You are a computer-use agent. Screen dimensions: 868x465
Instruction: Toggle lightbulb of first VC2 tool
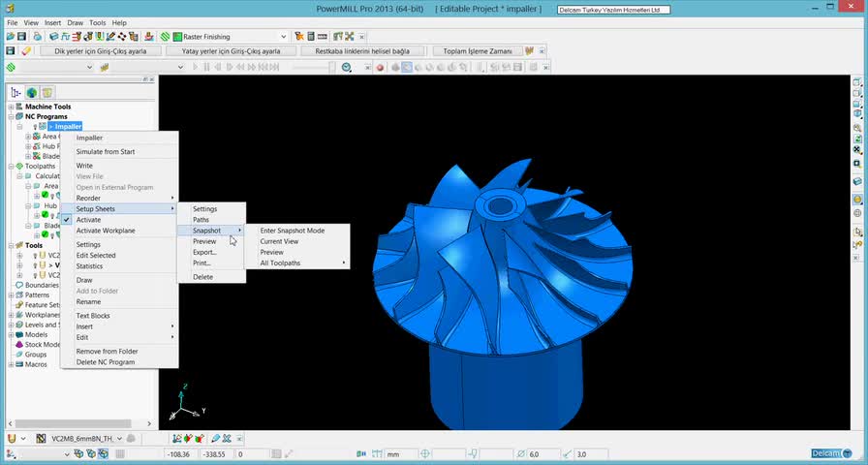pos(36,256)
